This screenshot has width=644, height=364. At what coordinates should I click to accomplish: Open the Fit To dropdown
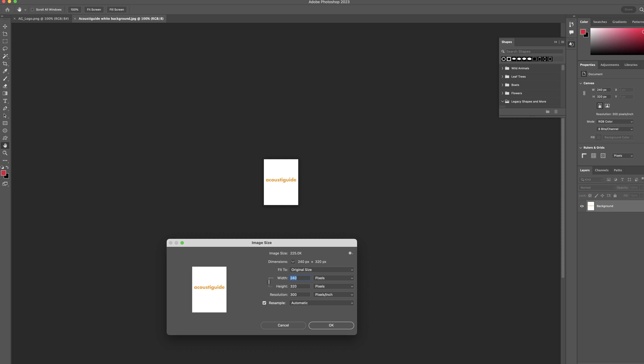click(x=321, y=269)
